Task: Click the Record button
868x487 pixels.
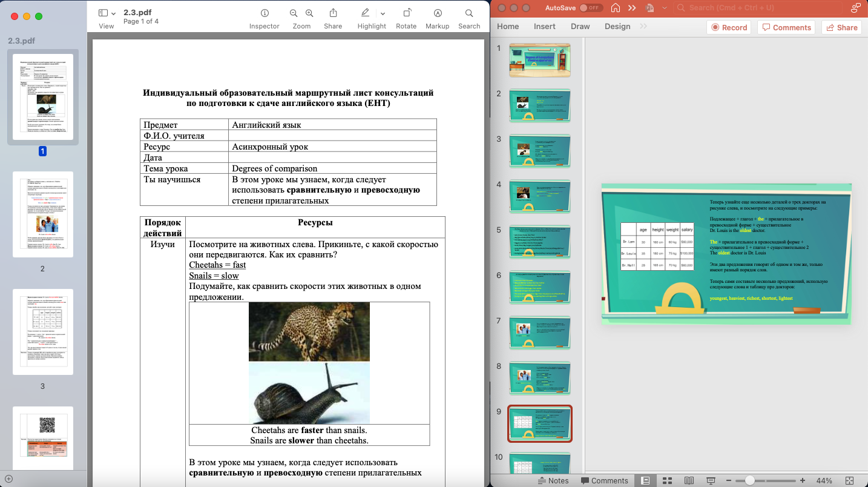Action: pyautogui.click(x=729, y=27)
